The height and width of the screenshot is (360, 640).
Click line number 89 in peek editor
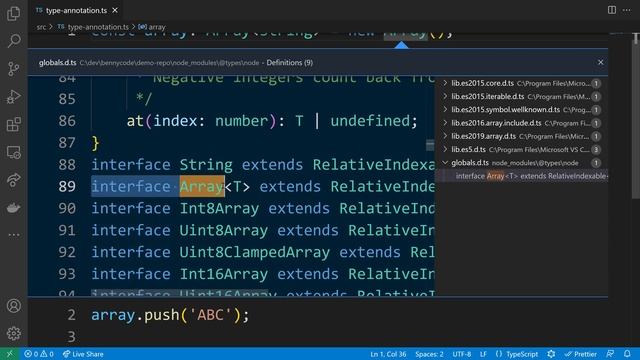(x=67, y=187)
